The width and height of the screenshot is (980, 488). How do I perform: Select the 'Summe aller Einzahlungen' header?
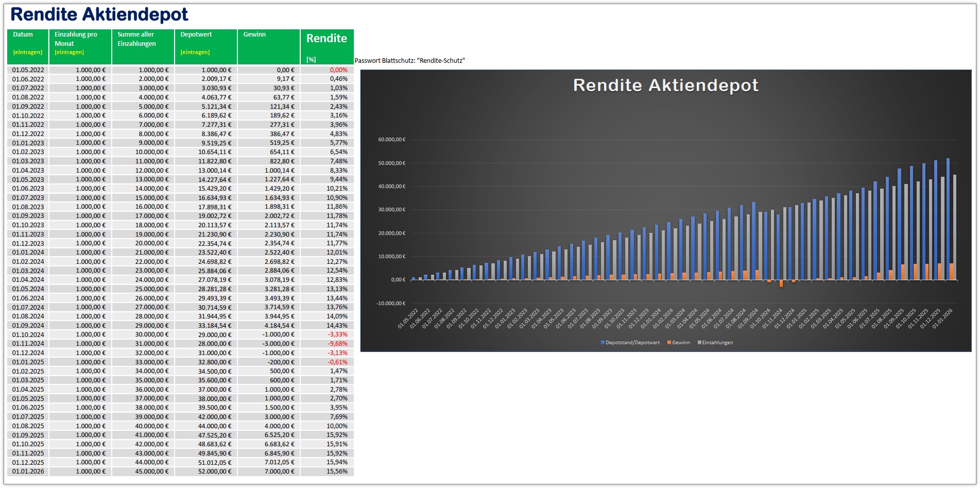pos(143,46)
